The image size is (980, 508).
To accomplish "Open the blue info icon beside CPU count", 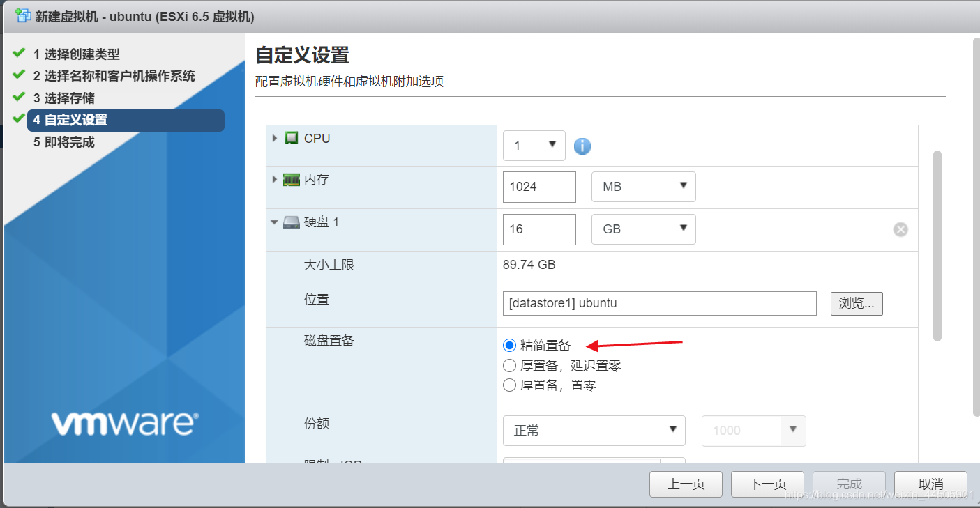I will point(582,146).
